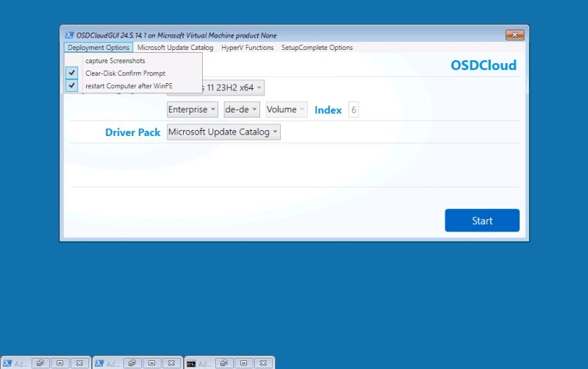Click the PowerShell icon in OSDCloudGUI title bar
The width and height of the screenshot is (588, 369).
click(x=69, y=35)
